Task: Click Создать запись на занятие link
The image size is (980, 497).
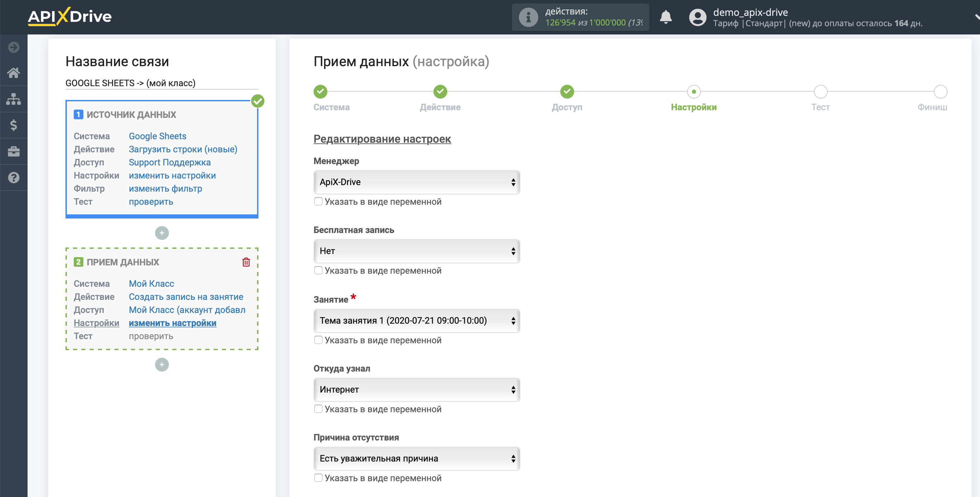Action: pyautogui.click(x=186, y=296)
